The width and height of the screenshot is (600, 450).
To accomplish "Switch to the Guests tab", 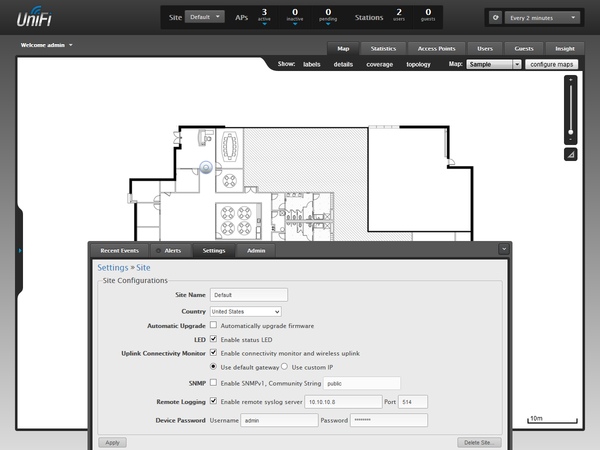I will click(524, 49).
